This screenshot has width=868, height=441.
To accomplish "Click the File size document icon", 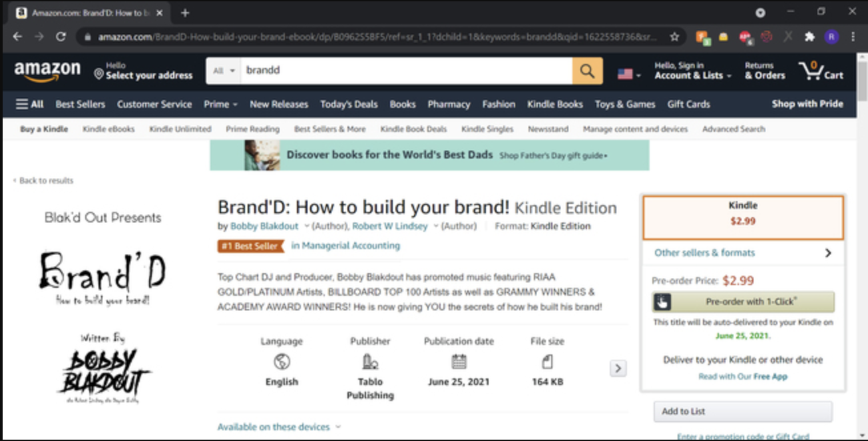I will [x=547, y=362].
